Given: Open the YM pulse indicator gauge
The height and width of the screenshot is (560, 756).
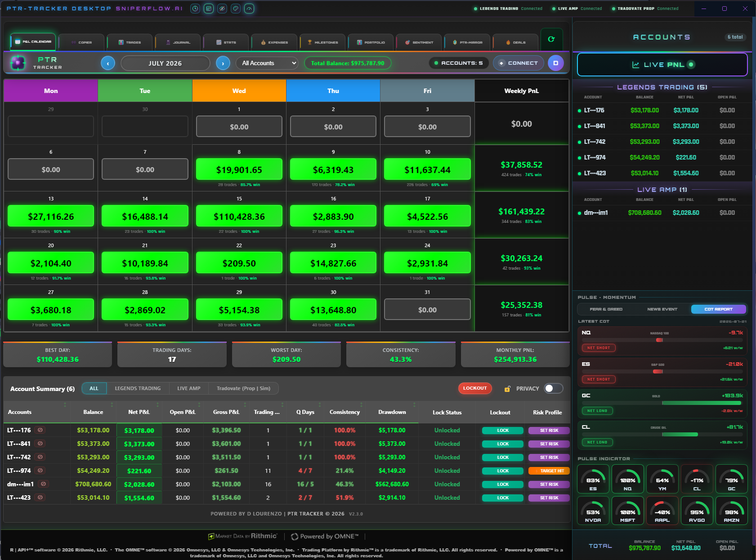Looking at the screenshot, I should [x=662, y=479].
